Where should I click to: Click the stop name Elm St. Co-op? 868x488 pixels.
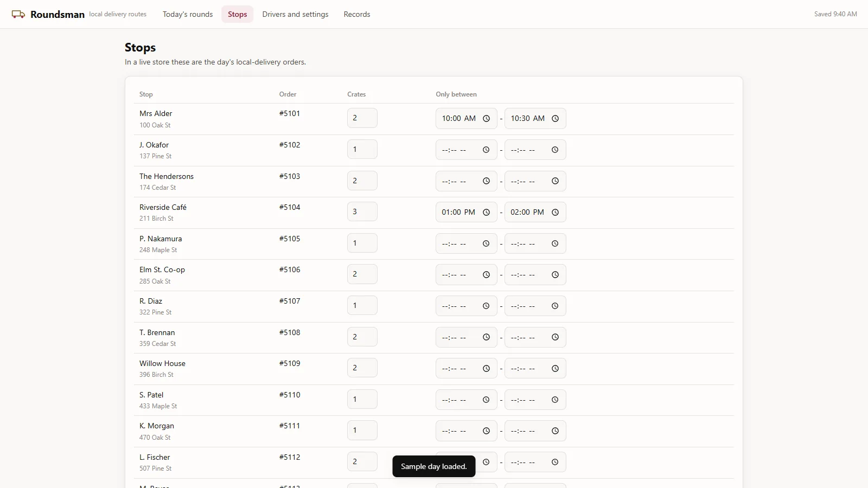point(162,269)
